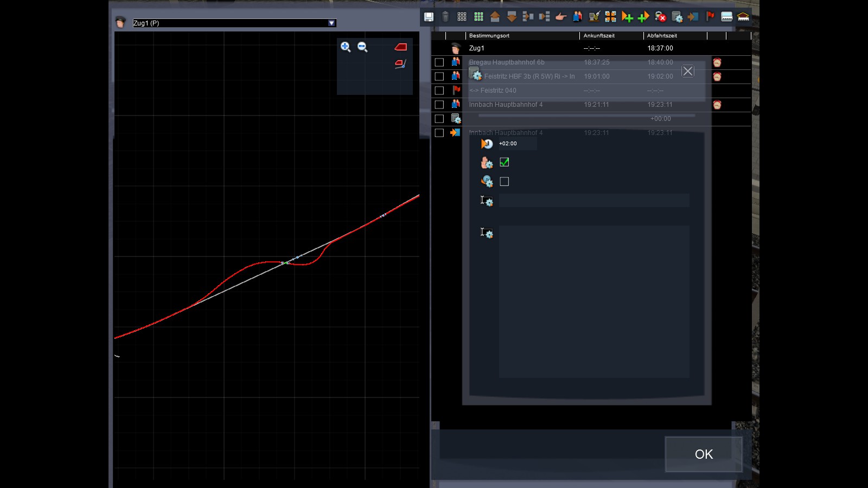
Task: Click the white grid deselect-all icon
Action: [x=462, y=17]
